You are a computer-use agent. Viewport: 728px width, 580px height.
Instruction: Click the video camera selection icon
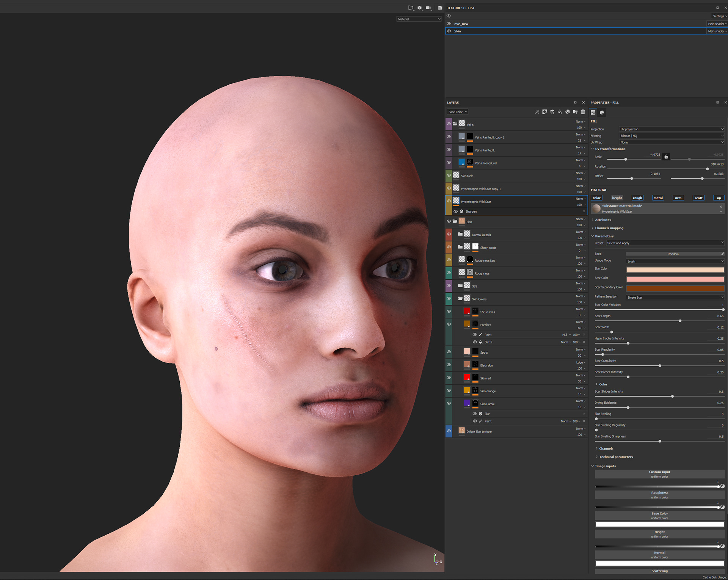428,8
